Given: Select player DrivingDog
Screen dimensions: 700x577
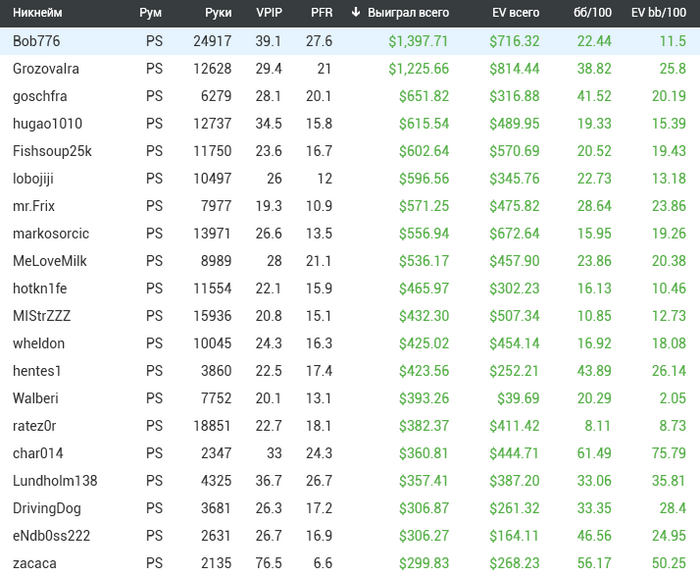Looking at the screenshot, I should 47,508.
